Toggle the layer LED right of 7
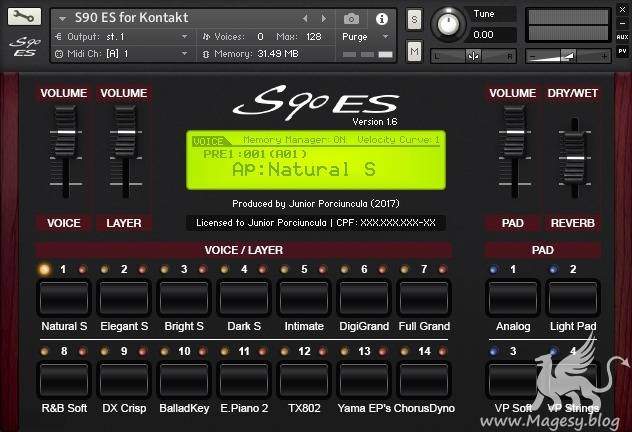The height and width of the screenshot is (432, 632). 443,269
